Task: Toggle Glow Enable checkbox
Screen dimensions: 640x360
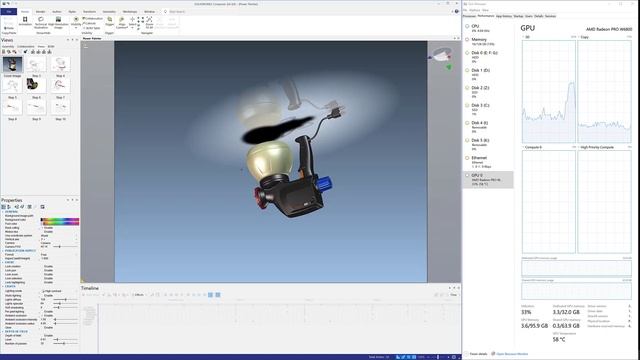Action: pyautogui.click(x=42, y=327)
